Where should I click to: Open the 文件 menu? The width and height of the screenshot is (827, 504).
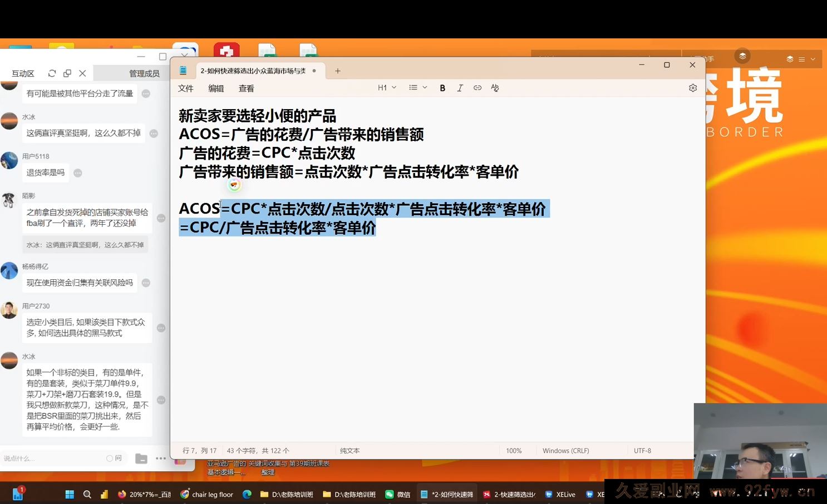click(x=185, y=88)
